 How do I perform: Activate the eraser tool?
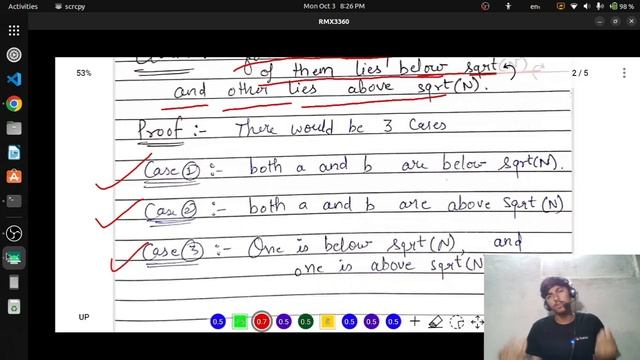pyautogui.click(x=436, y=322)
